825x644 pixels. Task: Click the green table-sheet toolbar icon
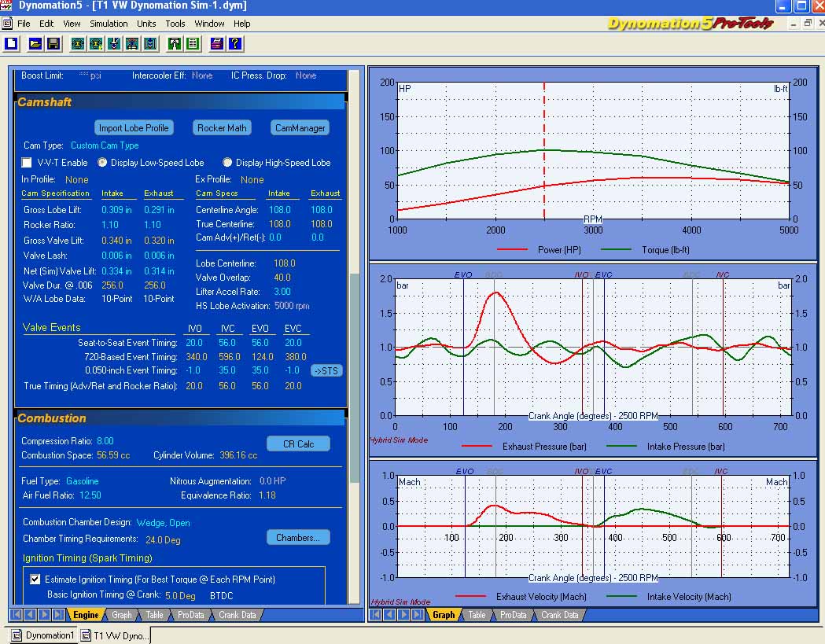(x=193, y=44)
